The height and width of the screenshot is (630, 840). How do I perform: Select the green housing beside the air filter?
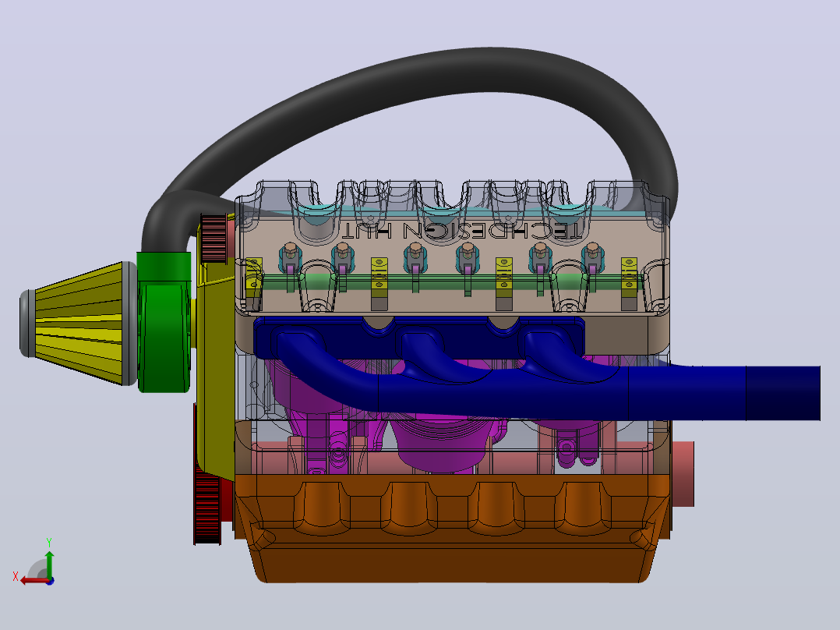[x=164, y=322]
